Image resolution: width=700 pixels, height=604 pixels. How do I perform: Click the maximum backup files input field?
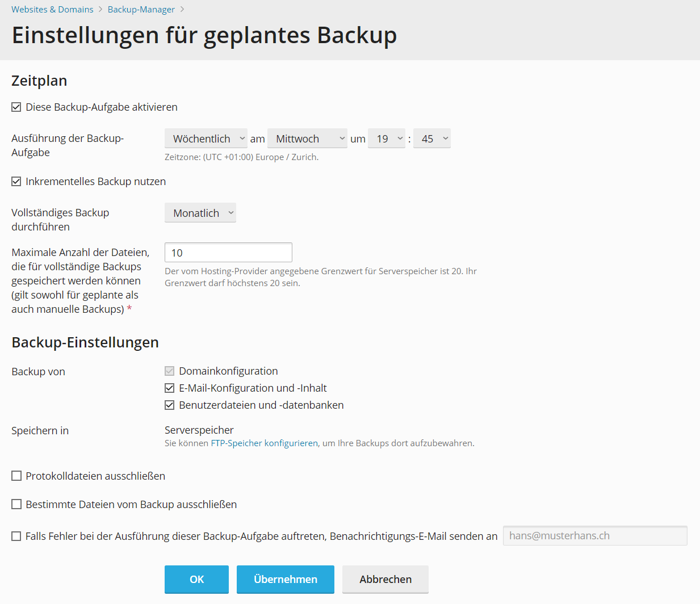pos(228,253)
